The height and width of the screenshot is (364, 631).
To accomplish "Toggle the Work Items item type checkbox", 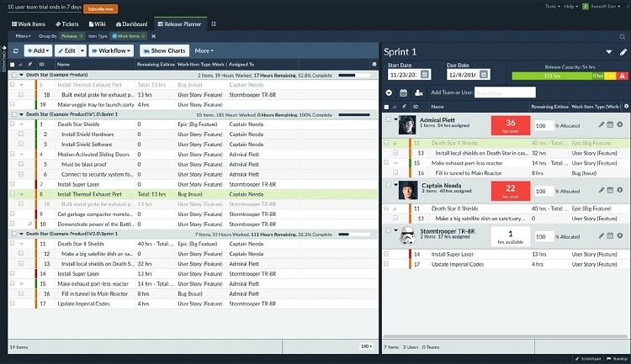I will click(114, 36).
